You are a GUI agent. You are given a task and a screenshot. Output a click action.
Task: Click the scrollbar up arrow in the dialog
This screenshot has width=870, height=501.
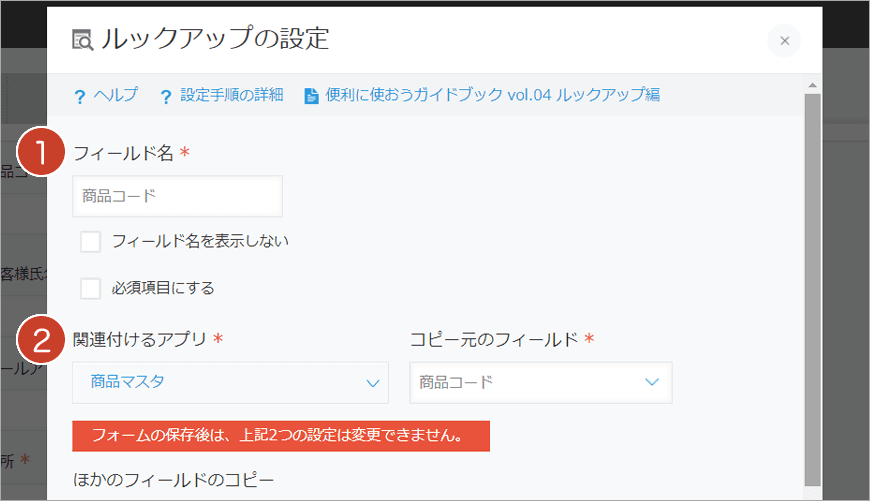(812, 86)
